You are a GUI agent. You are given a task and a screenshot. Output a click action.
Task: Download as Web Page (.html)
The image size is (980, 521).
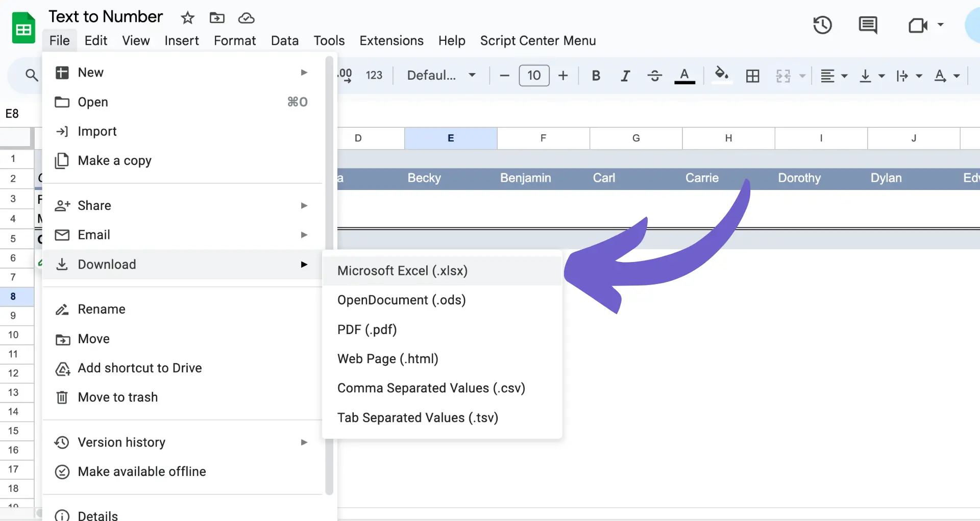[442, 359]
